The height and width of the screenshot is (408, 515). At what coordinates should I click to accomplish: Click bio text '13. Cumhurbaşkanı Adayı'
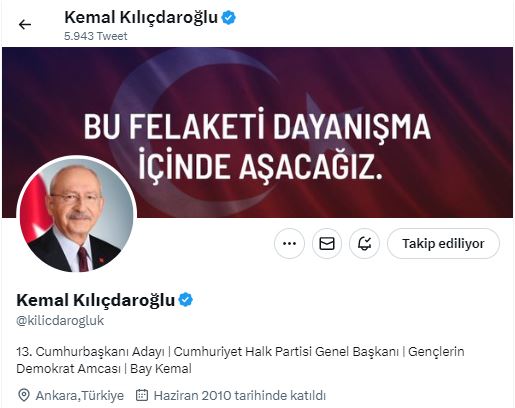click(90, 352)
